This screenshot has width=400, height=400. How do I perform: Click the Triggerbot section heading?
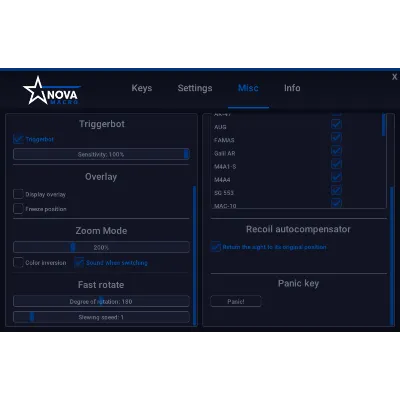[102, 124]
